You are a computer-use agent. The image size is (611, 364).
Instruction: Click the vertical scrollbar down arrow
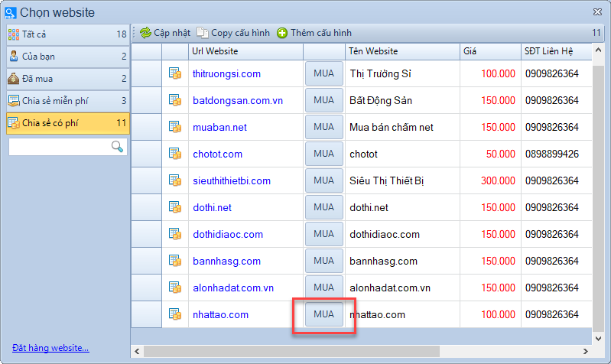[x=598, y=338]
